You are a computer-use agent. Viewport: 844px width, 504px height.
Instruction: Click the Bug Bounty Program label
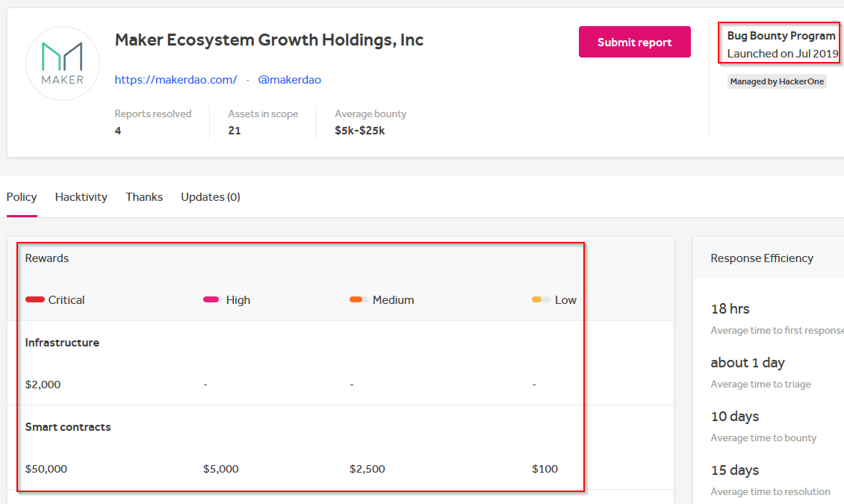(x=781, y=36)
